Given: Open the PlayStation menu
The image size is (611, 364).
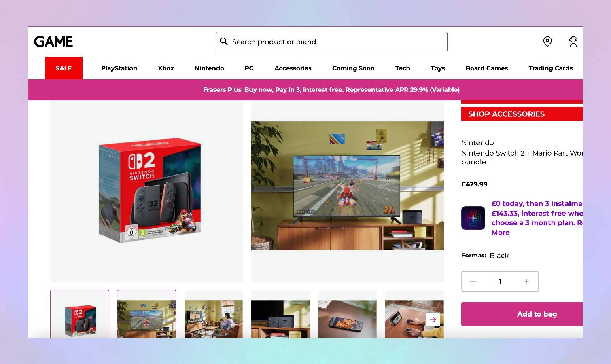Looking at the screenshot, I should [119, 68].
